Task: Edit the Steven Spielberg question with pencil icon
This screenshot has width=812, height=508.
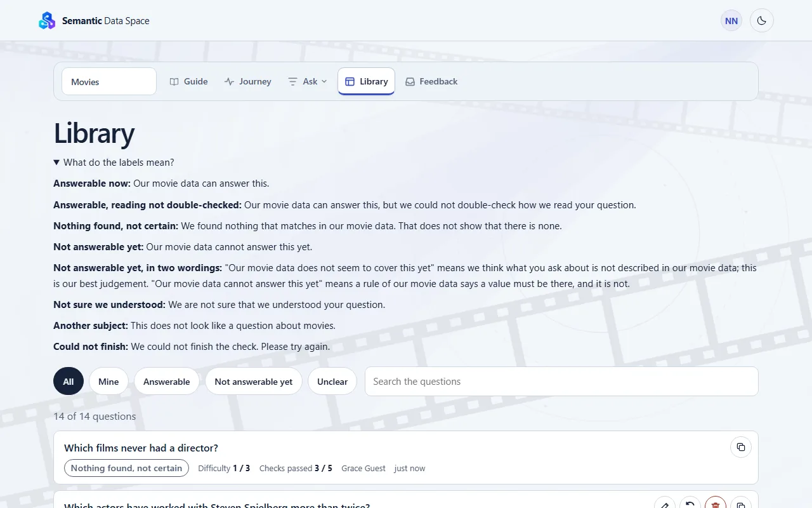Action: [665, 505]
